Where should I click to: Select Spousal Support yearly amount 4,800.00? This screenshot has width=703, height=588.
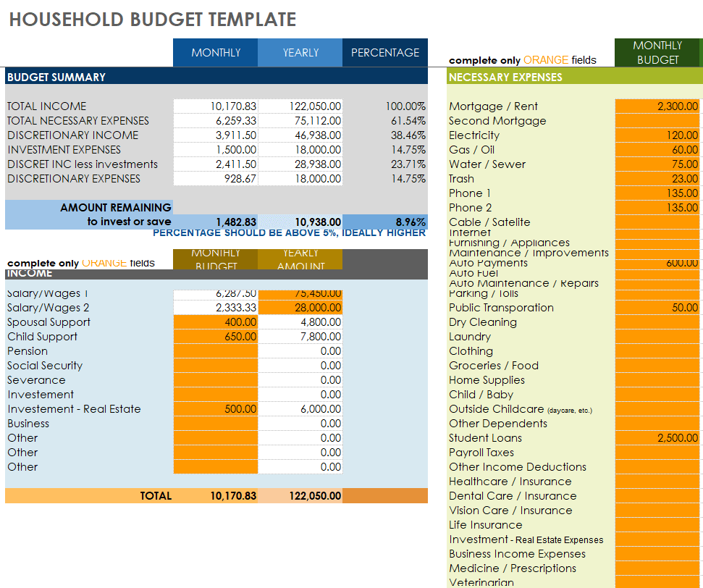300,322
